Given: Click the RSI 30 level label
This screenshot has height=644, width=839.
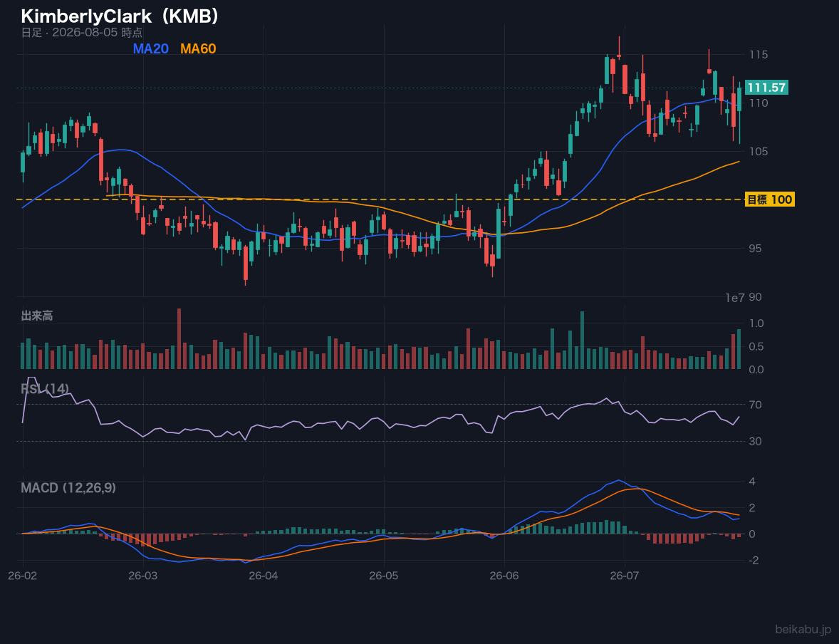Looking at the screenshot, I should (x=755, y=441).
